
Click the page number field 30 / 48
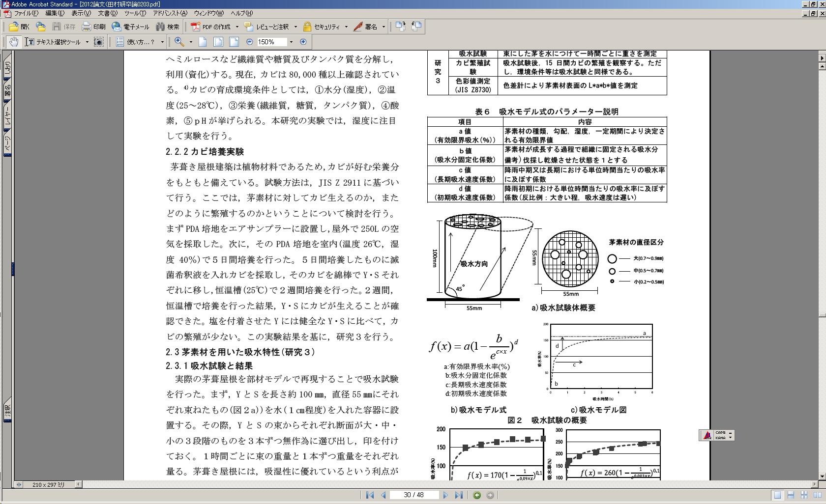pos(414,495)
